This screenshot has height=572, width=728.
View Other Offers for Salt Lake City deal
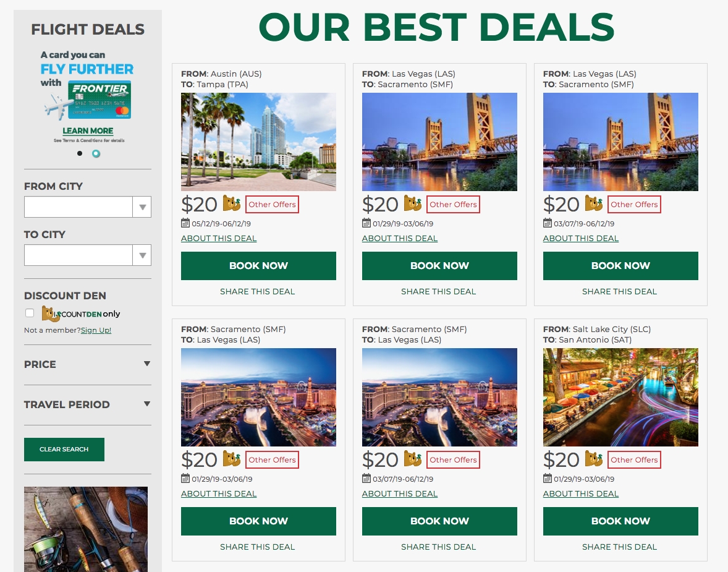[634, 459]
